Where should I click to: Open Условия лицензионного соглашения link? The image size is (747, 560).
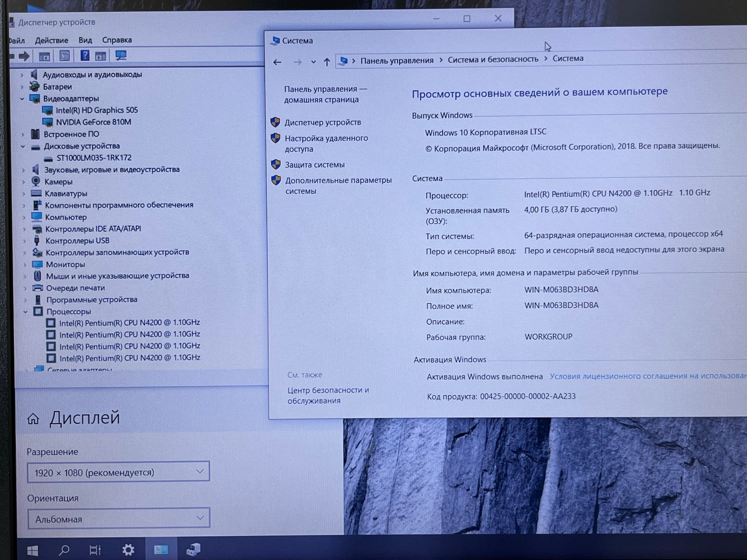click(648, 376)
